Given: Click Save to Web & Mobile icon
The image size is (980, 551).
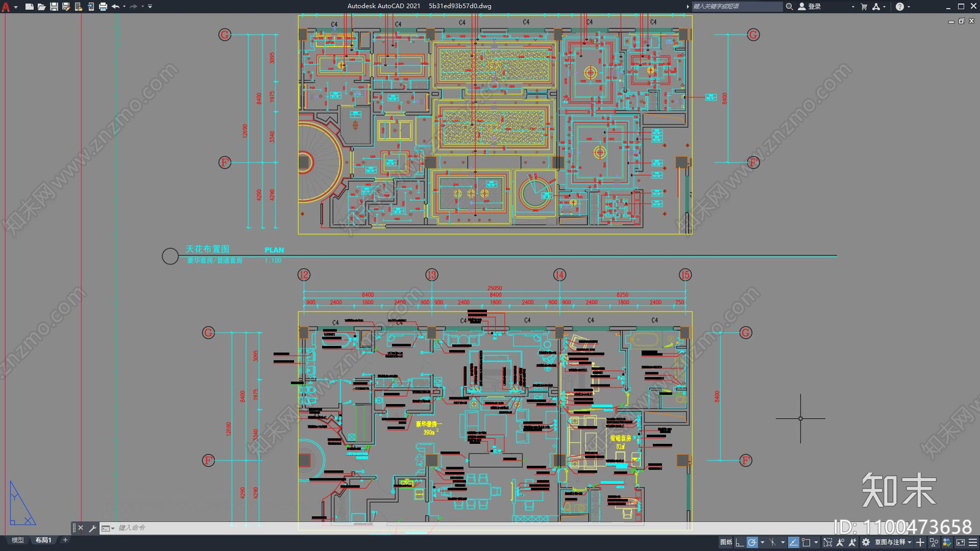Looking at the screenshot, I should coord(91,6).
